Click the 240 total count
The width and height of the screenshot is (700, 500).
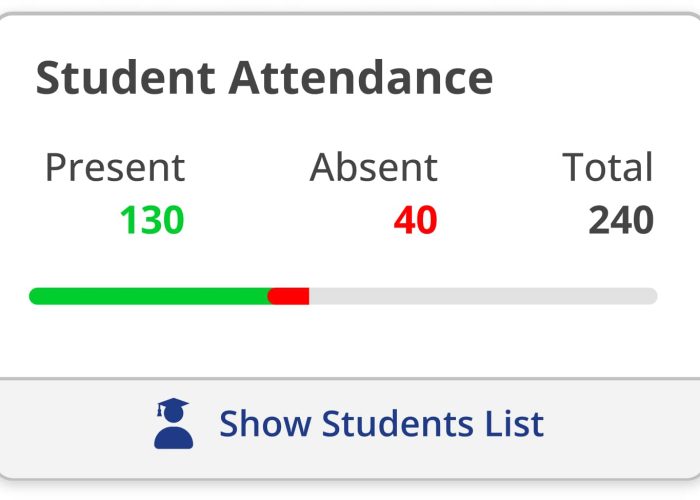pos(620,220)
